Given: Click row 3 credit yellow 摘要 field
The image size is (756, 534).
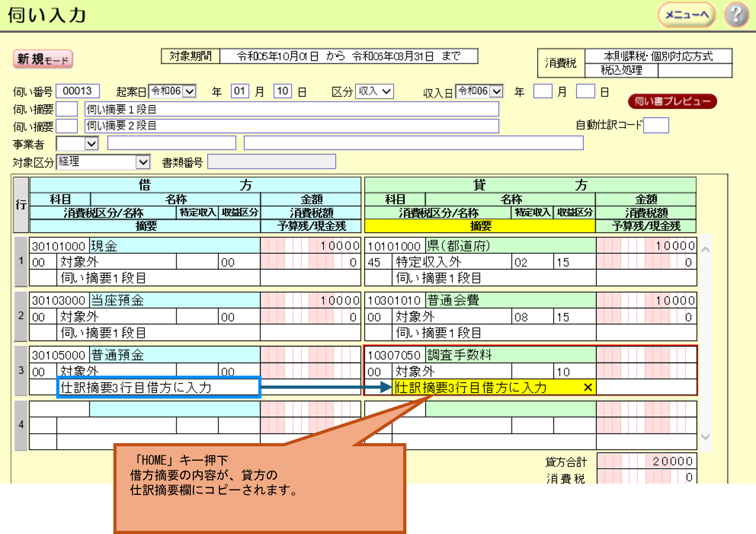Looking at the screenshot, I should 494,387.
